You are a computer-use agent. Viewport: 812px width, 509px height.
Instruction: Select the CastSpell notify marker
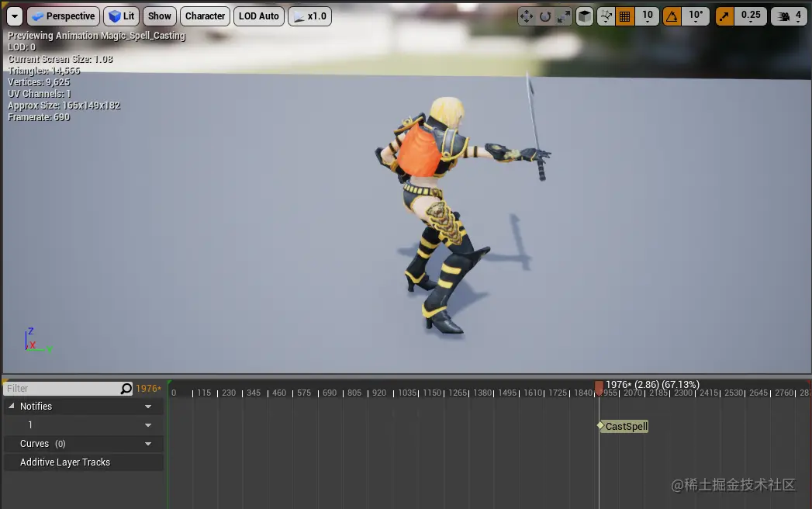click(623, 426)
